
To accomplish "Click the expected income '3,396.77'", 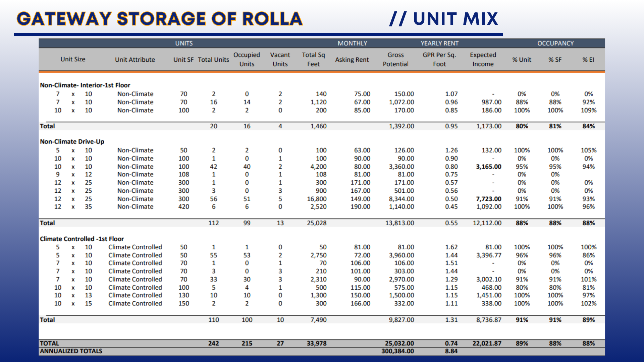I will point(489,255).
